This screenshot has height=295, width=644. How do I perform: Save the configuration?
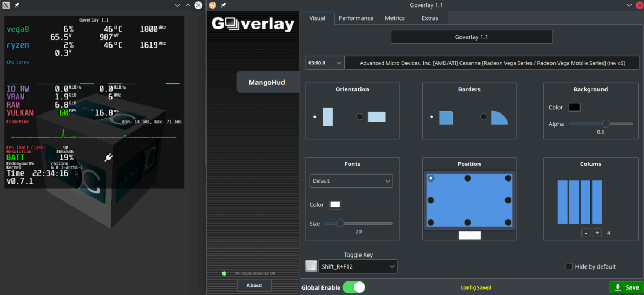[626, 287]
